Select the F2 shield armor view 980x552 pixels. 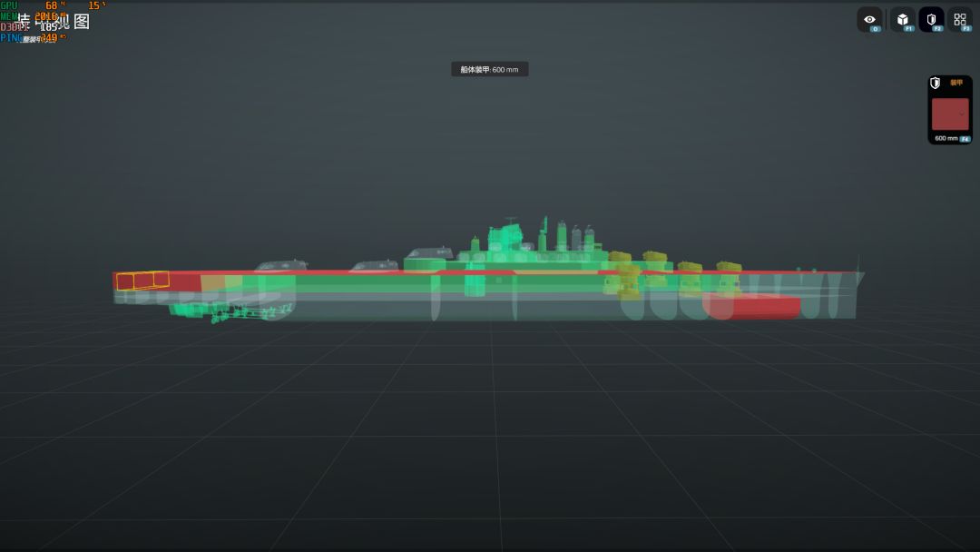point(931,20)
